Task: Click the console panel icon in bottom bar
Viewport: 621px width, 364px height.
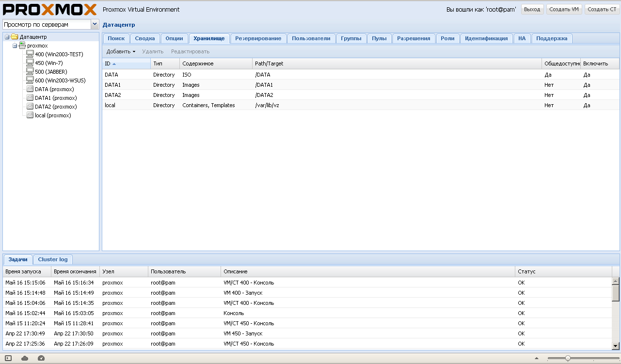Action: [8, 358]
